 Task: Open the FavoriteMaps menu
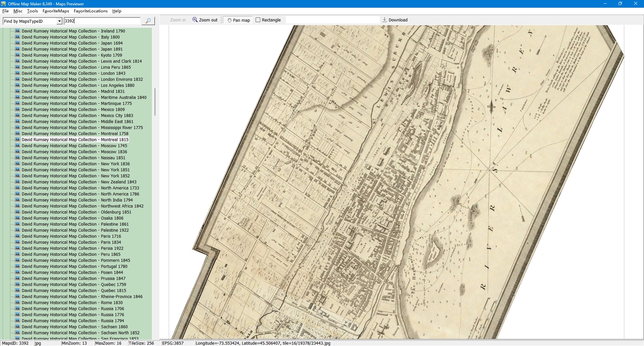[56, 11]
